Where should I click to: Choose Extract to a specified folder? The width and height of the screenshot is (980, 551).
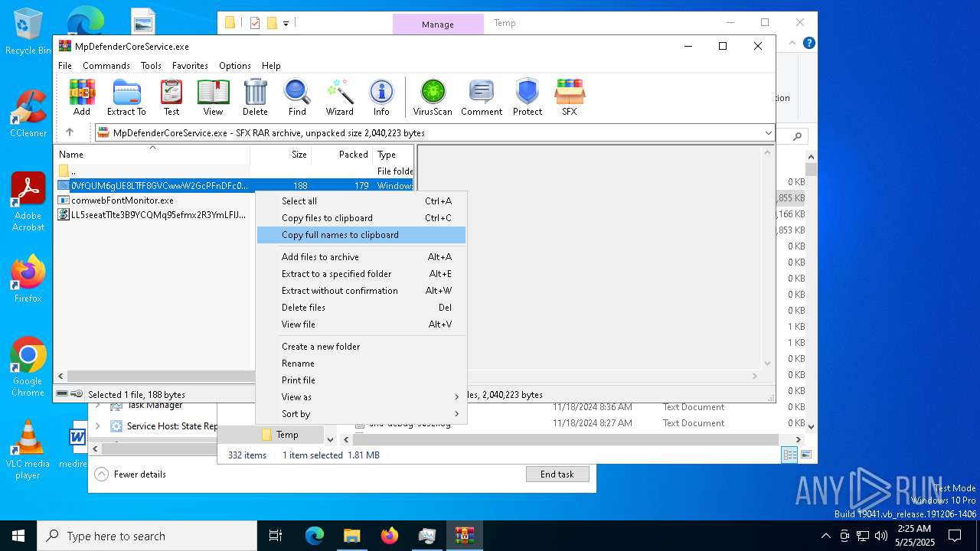click(361, 274)
